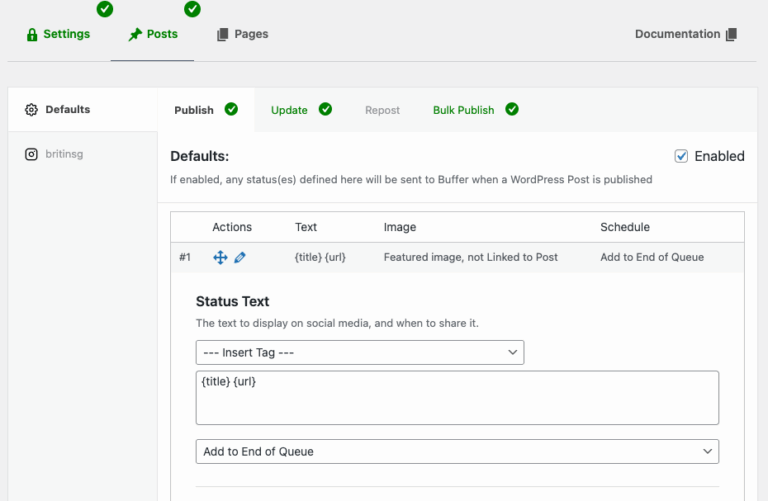Click into the status text area
This screenshot has width=768, height=501.
457,398
